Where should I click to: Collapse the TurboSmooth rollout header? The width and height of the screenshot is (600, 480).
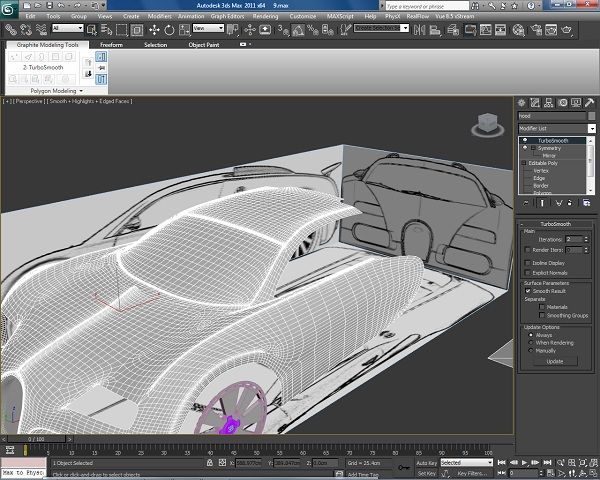point(555,224)
